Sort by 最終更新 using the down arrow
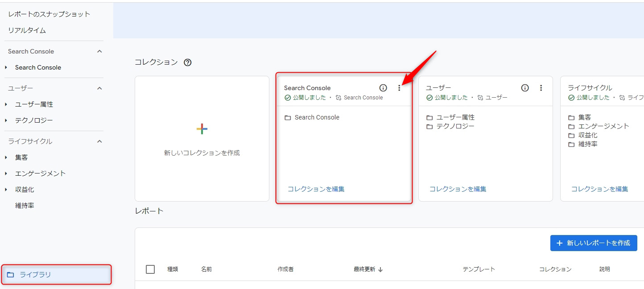Viewport: 644px width, 289px height. click(x=380, y=269)
